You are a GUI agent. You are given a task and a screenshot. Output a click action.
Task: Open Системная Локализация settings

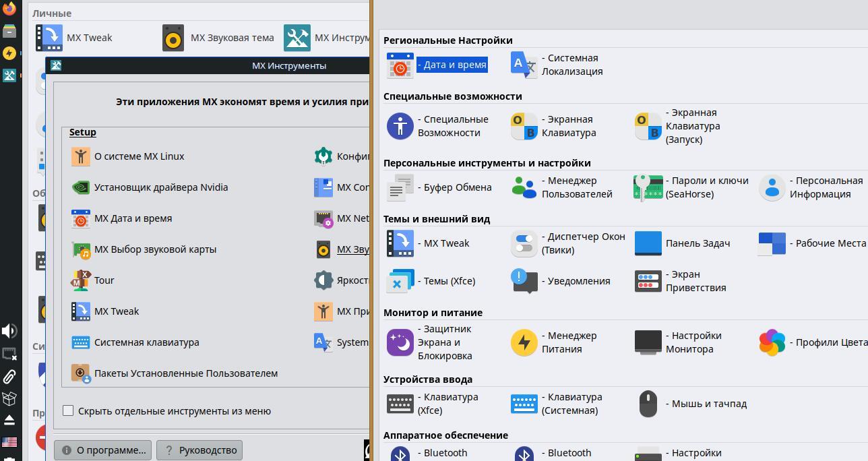pos(557,65)
